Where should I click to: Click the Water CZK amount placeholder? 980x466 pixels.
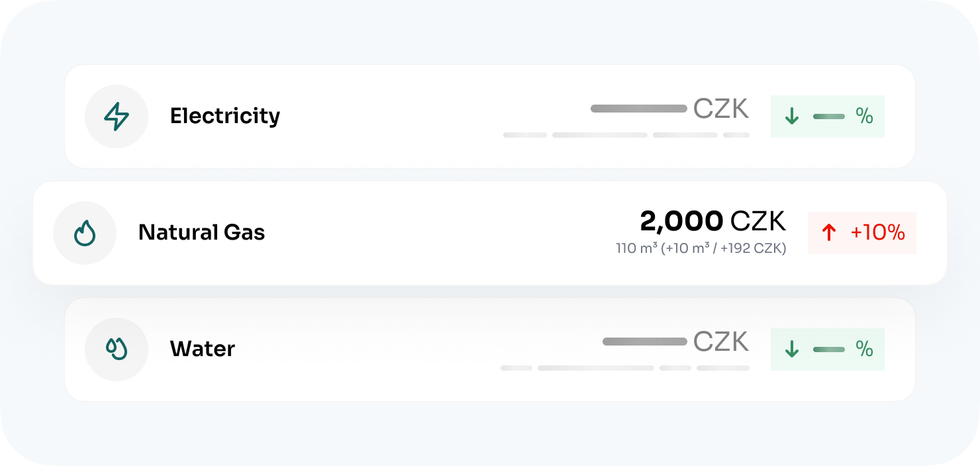point(674,342)
